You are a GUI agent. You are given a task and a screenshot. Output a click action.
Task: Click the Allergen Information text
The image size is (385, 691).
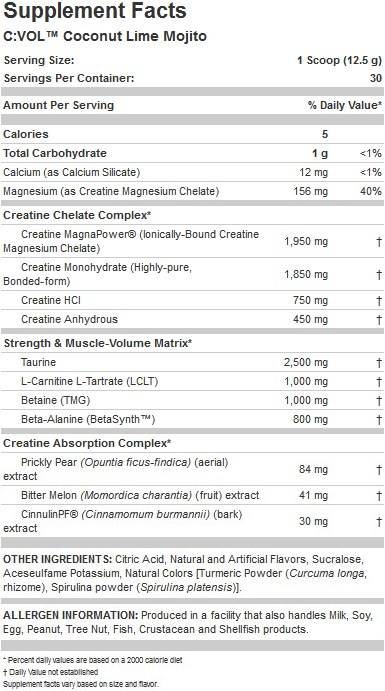pos(188,622)
